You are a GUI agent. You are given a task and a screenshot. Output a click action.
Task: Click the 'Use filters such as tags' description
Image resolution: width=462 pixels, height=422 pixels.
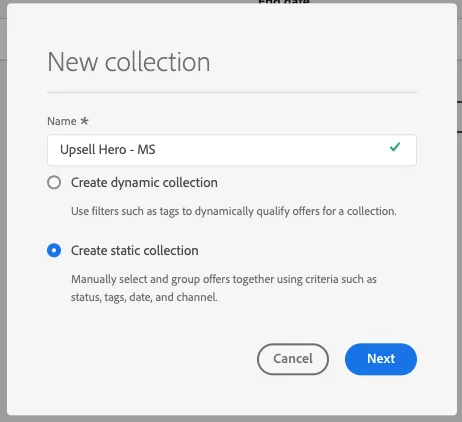click(234, 211)
